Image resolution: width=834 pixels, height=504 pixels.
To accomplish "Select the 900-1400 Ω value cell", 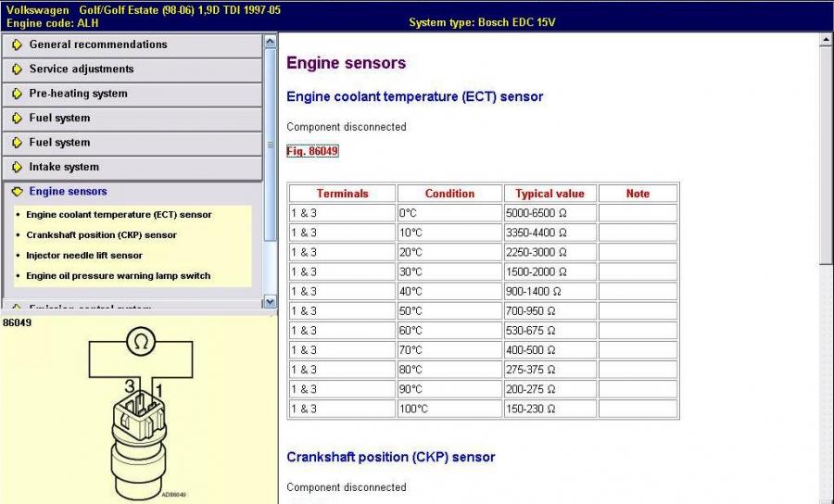I will [550, 291].
